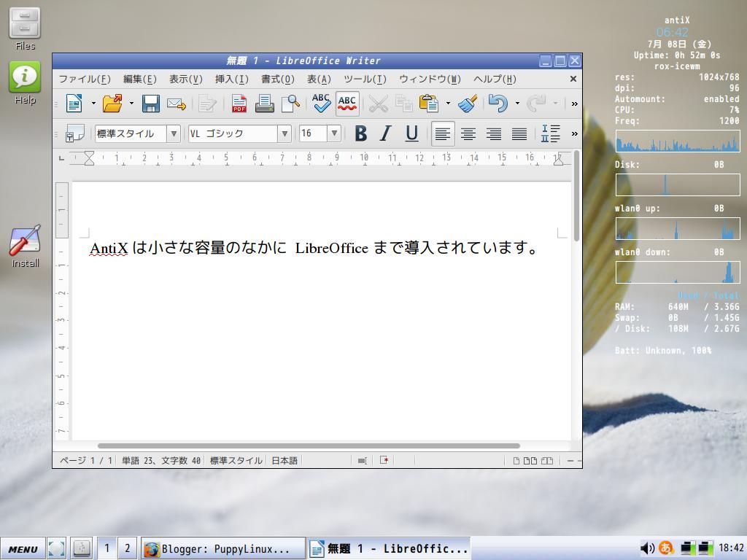747x560 pixels.
Task: Expand the New document dropdown arrow
Action: [93, 104]
